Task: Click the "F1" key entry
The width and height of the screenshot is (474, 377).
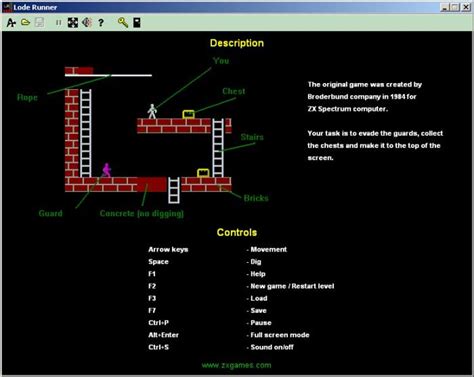Action: click(x=152, y=274)
